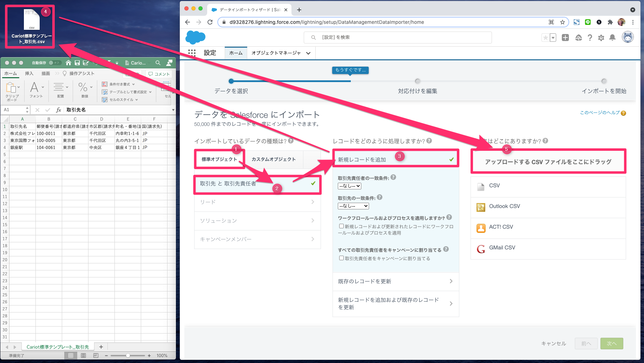Open 取引先責任者の一致条件 dropdown

pyautogui.click(x=349, y=186)
